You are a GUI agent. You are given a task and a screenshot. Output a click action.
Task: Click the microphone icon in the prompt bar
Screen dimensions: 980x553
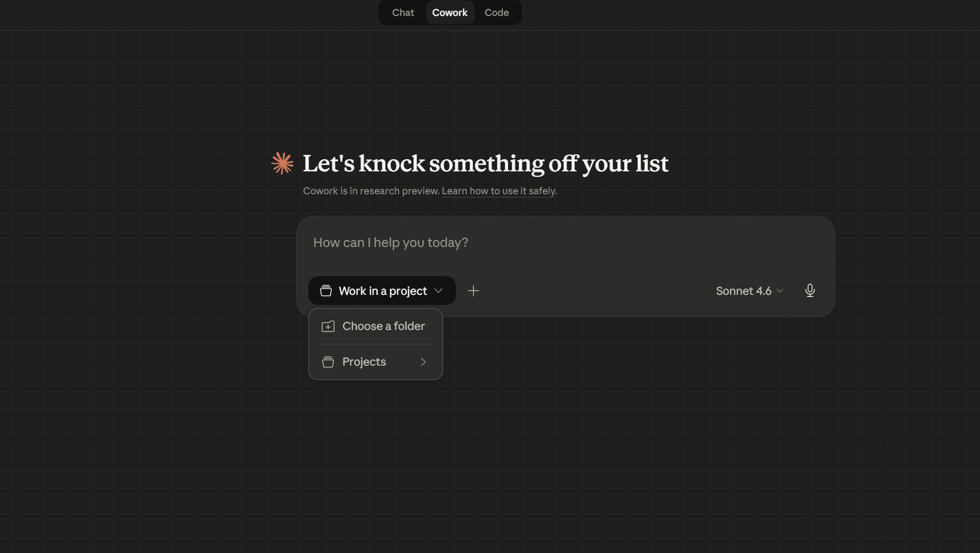(810, 291)
